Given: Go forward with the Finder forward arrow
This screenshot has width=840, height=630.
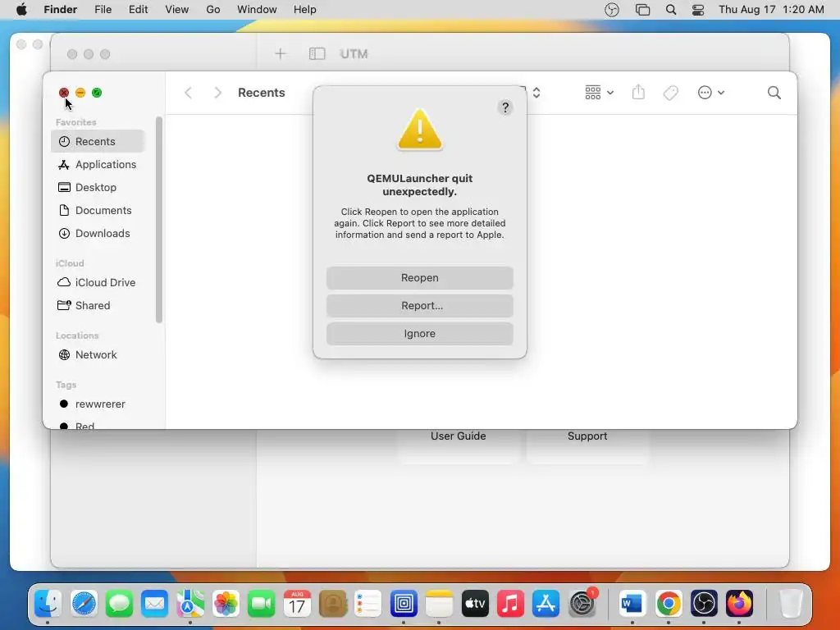Looking at the screenshot, I should pyautogui.click(x=217, y=93).
